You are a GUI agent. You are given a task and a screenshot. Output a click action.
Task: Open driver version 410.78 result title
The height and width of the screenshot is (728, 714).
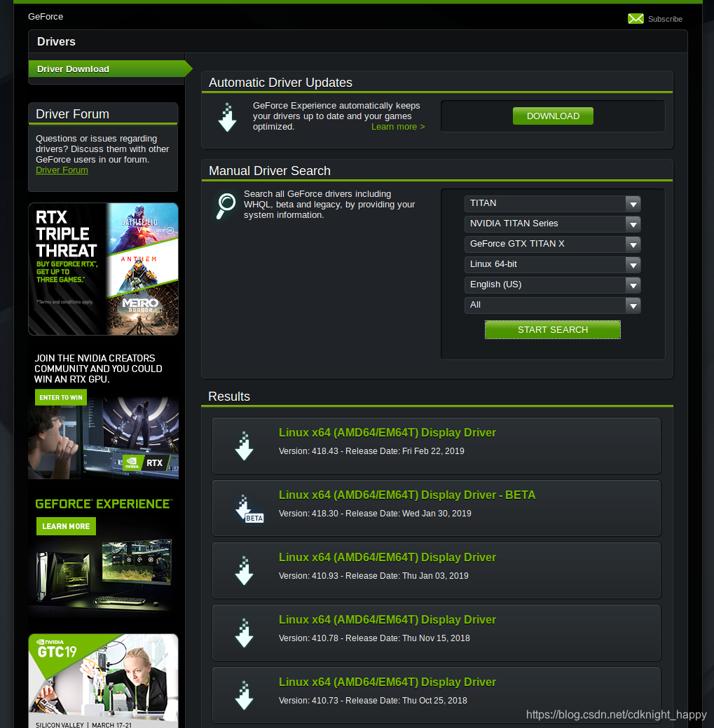coord(387,620)
